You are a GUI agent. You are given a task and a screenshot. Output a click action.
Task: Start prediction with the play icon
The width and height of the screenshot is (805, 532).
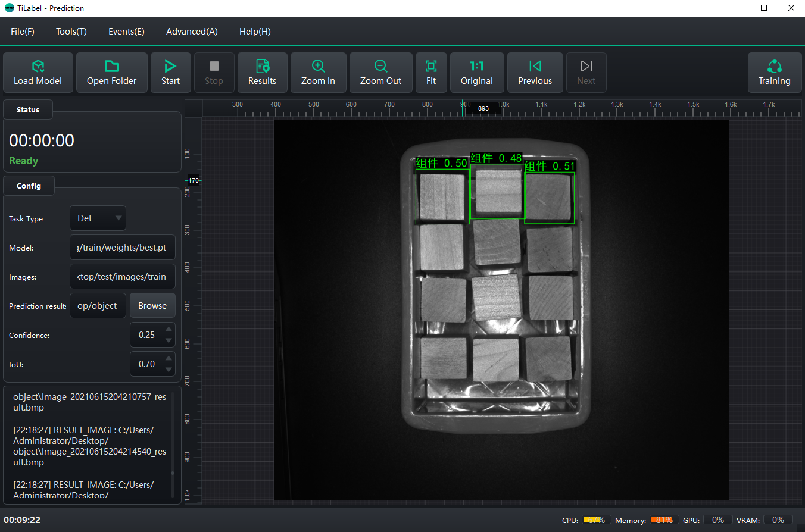170,73
